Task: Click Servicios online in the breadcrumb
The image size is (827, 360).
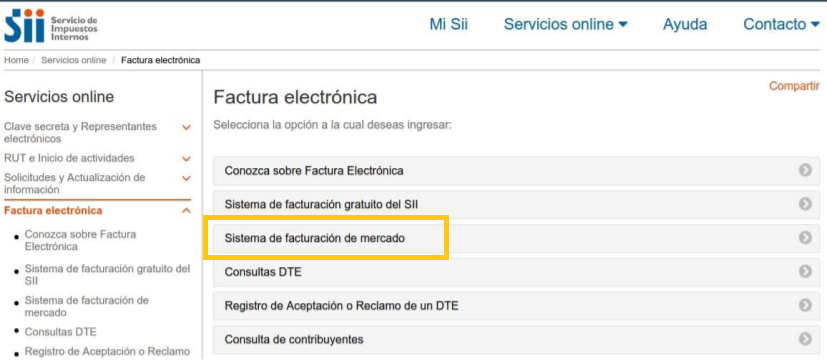Action: pyautogui.click(x=73, y=60)
